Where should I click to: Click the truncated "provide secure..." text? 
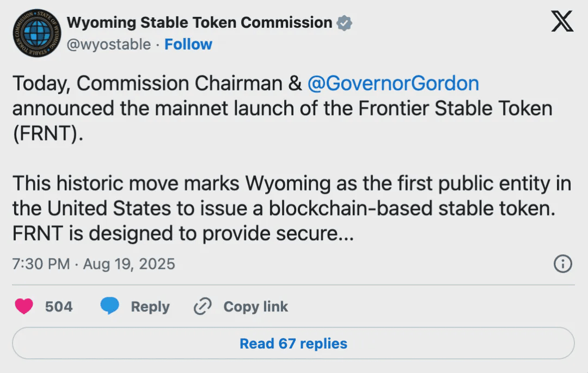point(278,234)
